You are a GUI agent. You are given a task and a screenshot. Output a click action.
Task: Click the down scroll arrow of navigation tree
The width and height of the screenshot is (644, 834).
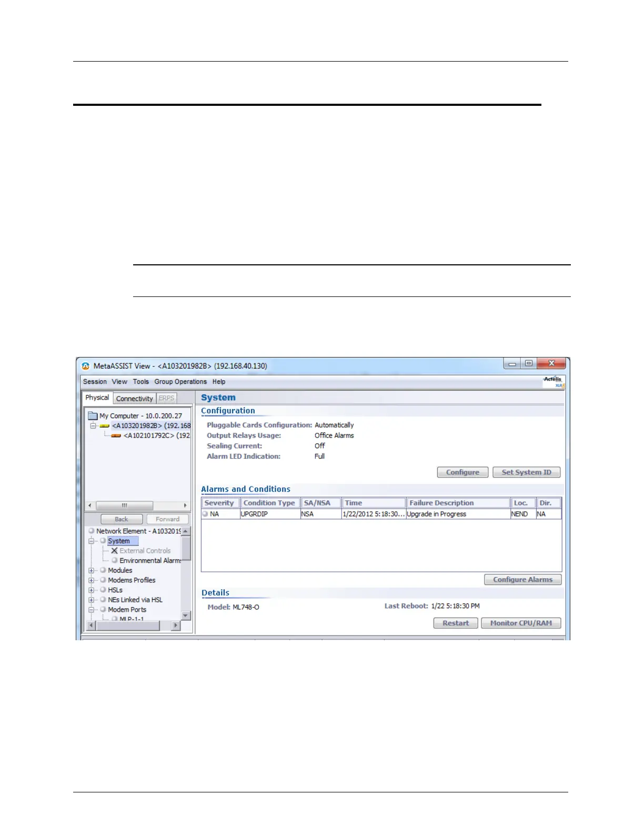click(186, 615)
